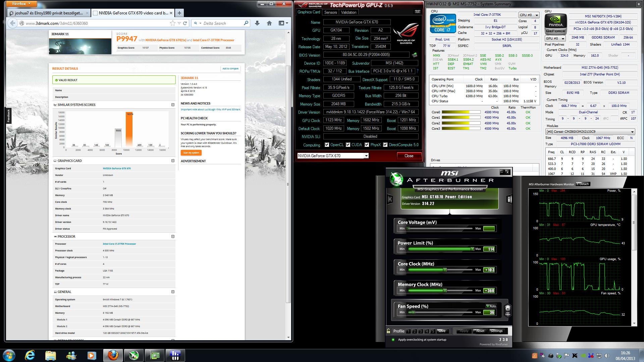
Task: Click Firefox home icon
Action: (x=269, y=23)
